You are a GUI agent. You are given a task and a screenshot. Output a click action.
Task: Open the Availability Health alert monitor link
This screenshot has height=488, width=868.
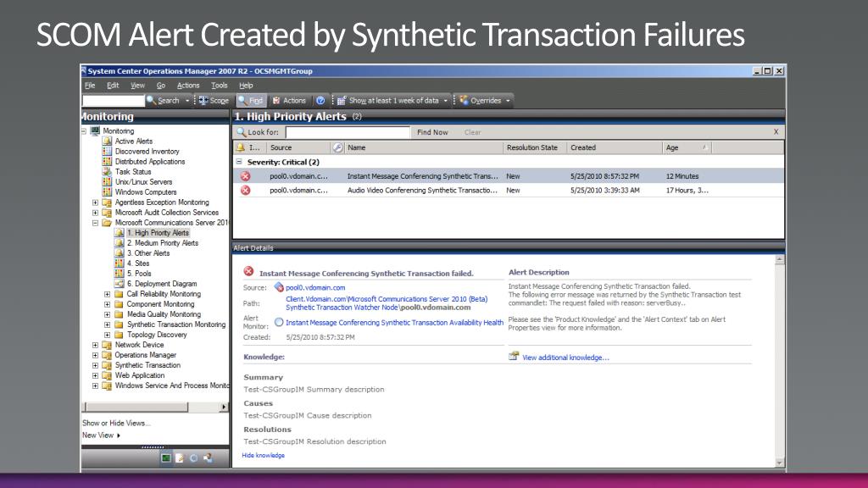395,323
